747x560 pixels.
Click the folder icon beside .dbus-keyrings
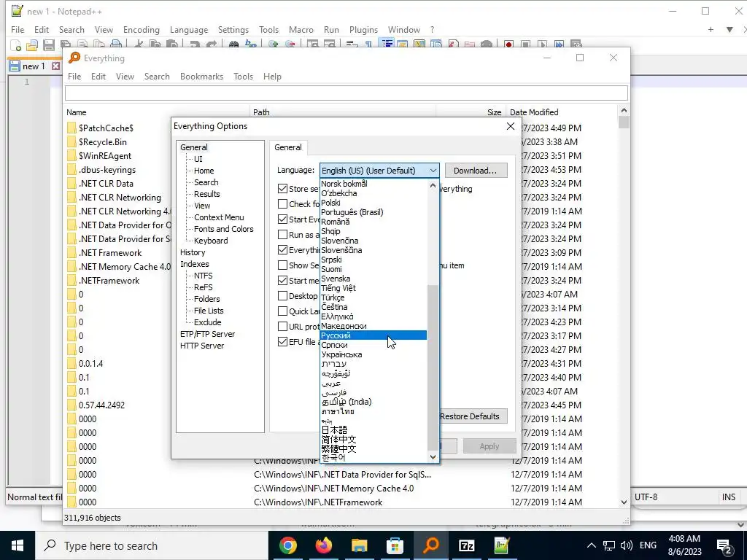(x=71, y=169)
